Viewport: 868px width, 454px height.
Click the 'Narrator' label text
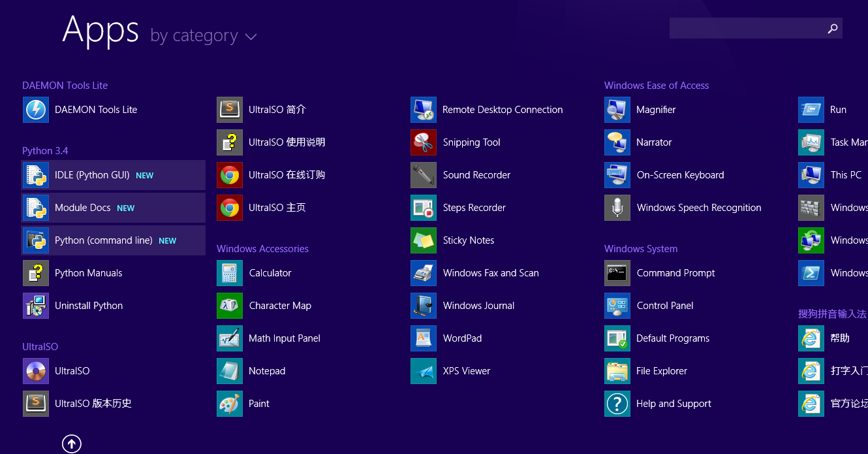pos(654,142)
